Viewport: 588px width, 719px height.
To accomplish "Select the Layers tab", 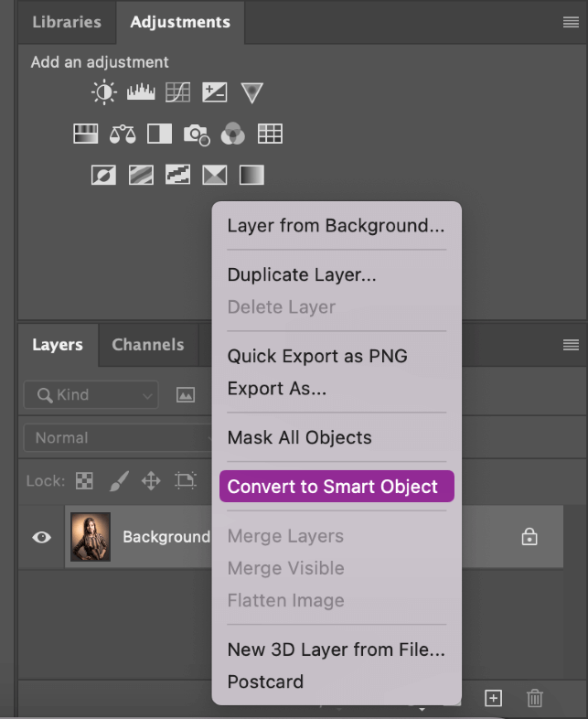I will 58,344.
